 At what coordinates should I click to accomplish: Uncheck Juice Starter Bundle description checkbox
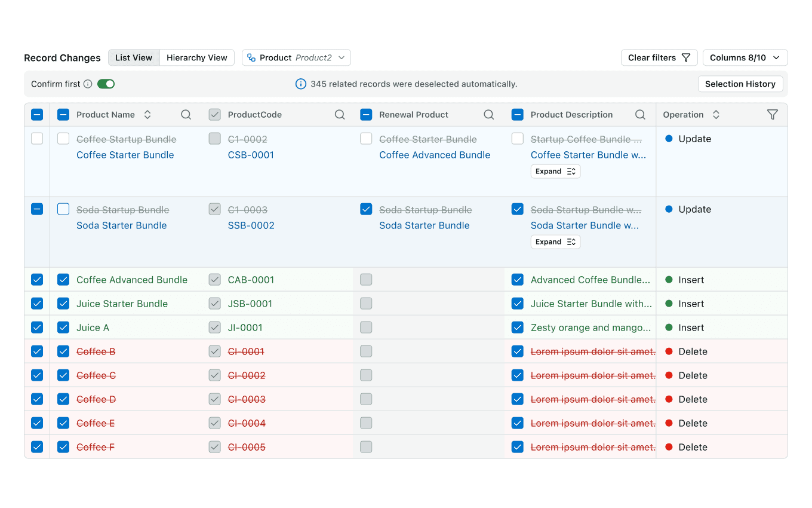[x=518, y=304]
